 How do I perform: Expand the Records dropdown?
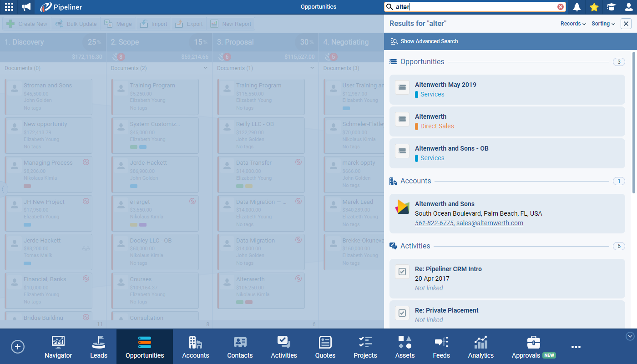(x=573, y=24)
